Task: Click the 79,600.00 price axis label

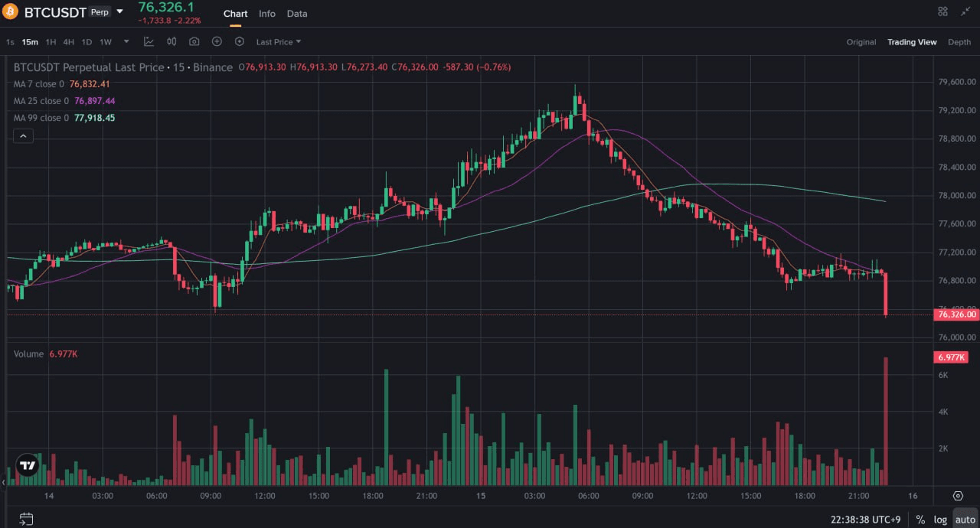Action: click(957, 82)
